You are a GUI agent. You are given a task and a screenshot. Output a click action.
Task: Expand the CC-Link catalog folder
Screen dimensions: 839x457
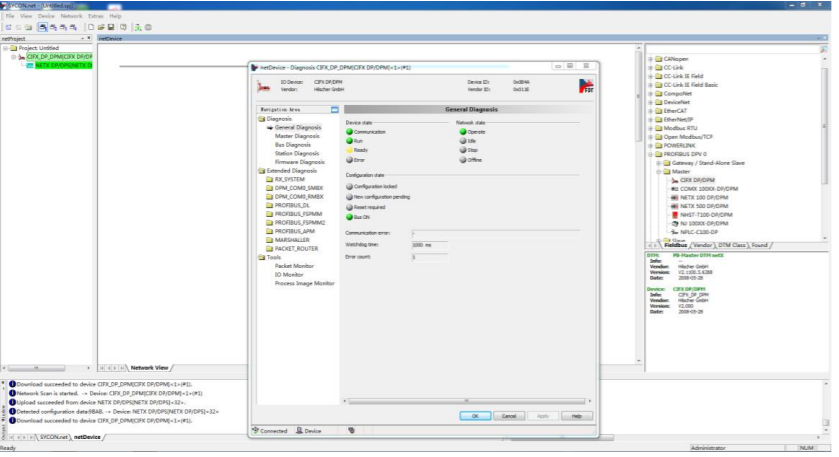651,68
